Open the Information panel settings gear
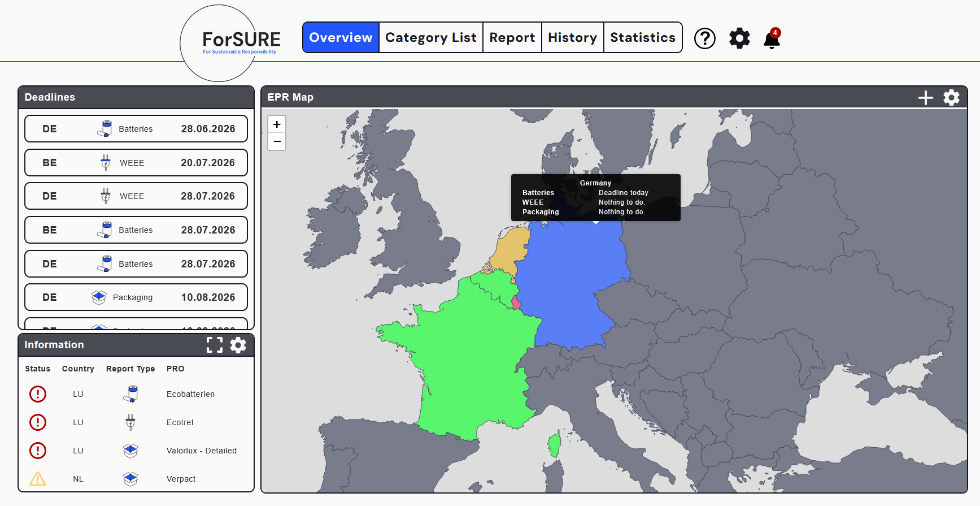The height and width of the screenshot is (506, 980). (238, 345)
